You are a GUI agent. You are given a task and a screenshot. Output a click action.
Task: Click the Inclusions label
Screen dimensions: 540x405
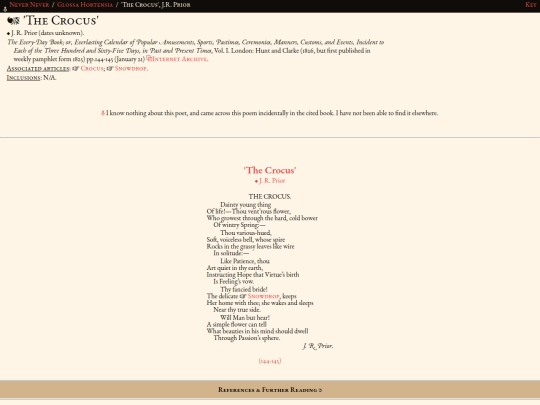point(23,78)
